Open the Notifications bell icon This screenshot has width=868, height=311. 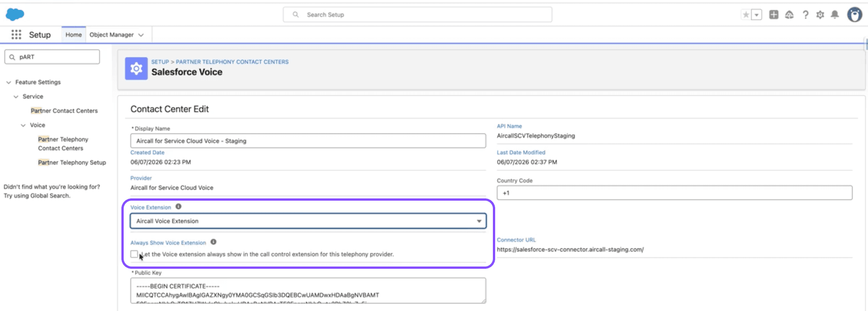(x=835, y=15)
